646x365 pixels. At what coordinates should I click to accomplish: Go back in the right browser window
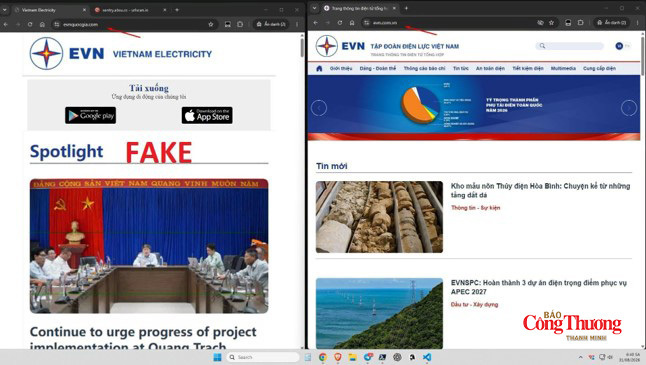(316, 23)
